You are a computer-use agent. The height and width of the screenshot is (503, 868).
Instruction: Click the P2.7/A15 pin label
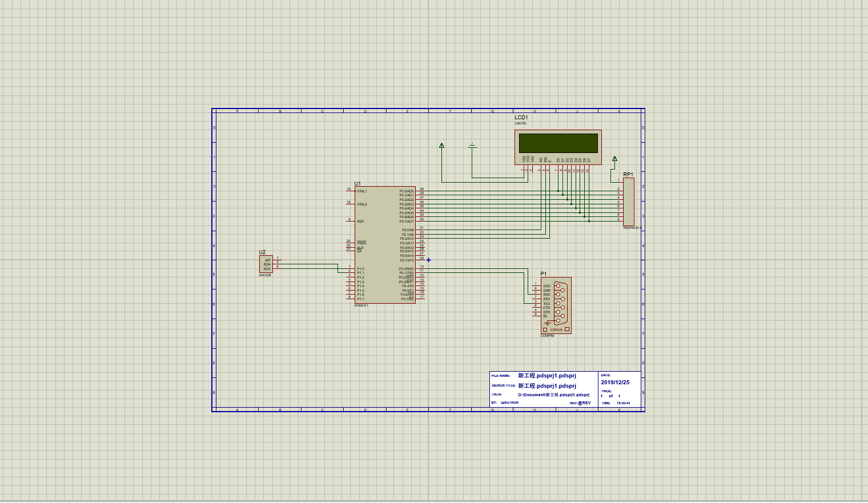point(407,260)
